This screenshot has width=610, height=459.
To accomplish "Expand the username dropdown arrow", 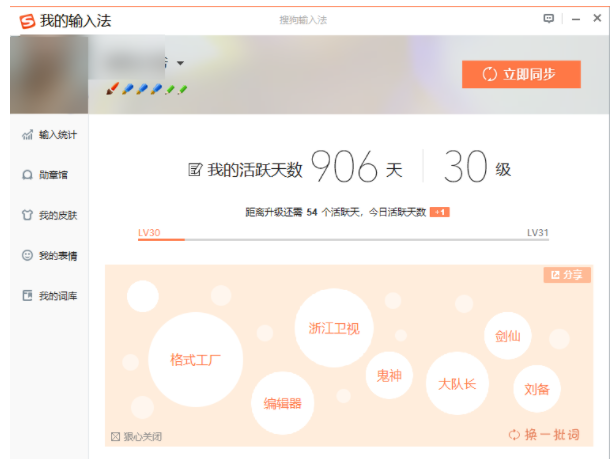I will [181, 64].
